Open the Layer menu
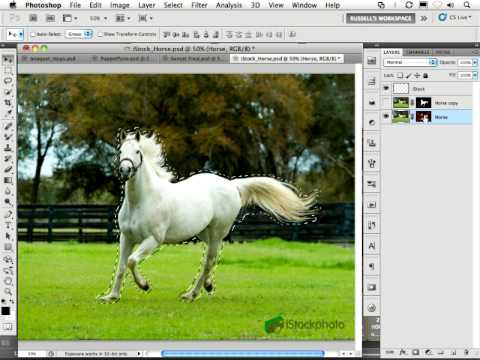 pos(147,5)
